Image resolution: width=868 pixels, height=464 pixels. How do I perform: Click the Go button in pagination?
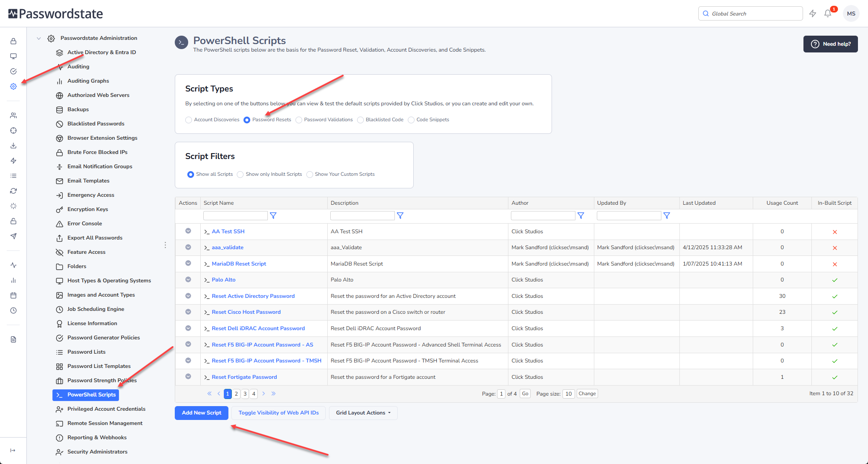coord(525,394)
